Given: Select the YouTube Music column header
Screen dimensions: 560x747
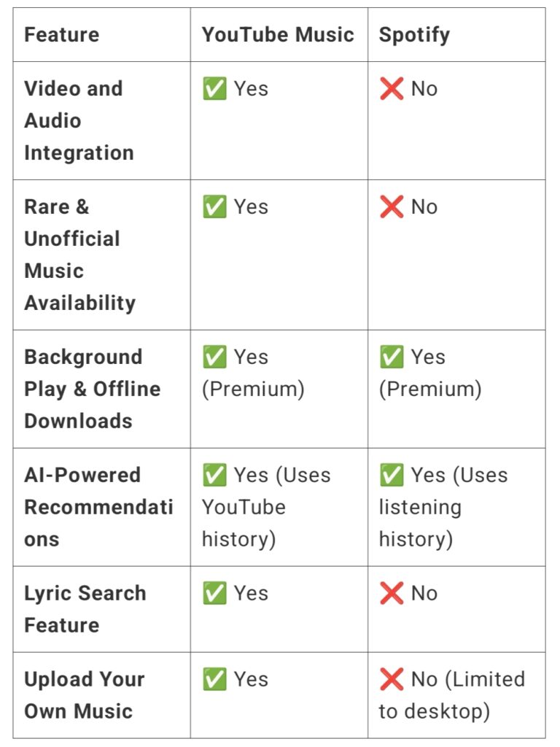Looking at the screenshot, I should 278,35.
